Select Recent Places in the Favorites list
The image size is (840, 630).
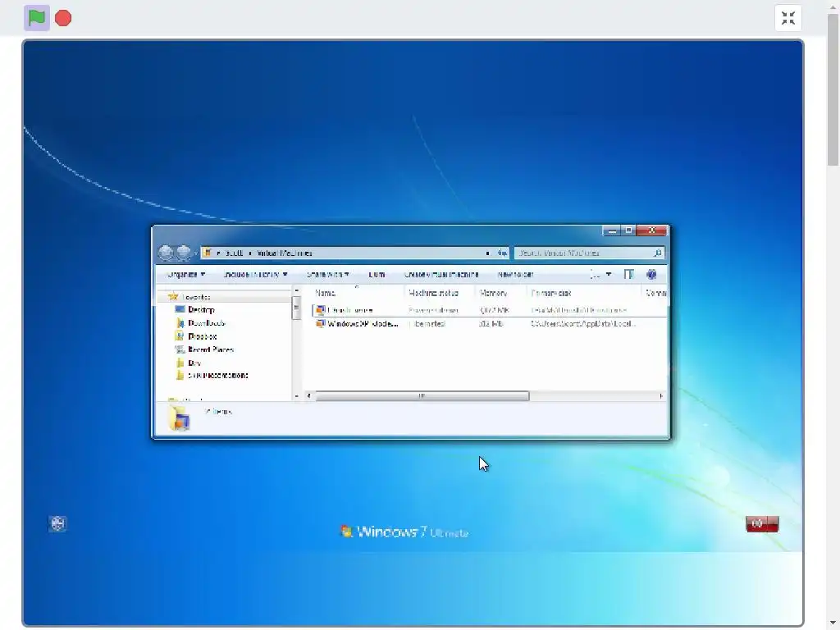click(x=211, y=349)
